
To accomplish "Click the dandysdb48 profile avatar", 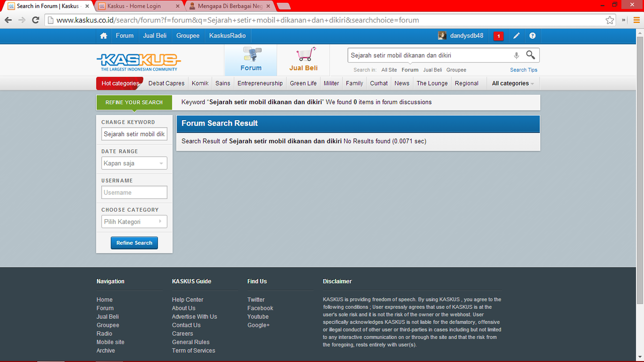I will pos(442,36).
